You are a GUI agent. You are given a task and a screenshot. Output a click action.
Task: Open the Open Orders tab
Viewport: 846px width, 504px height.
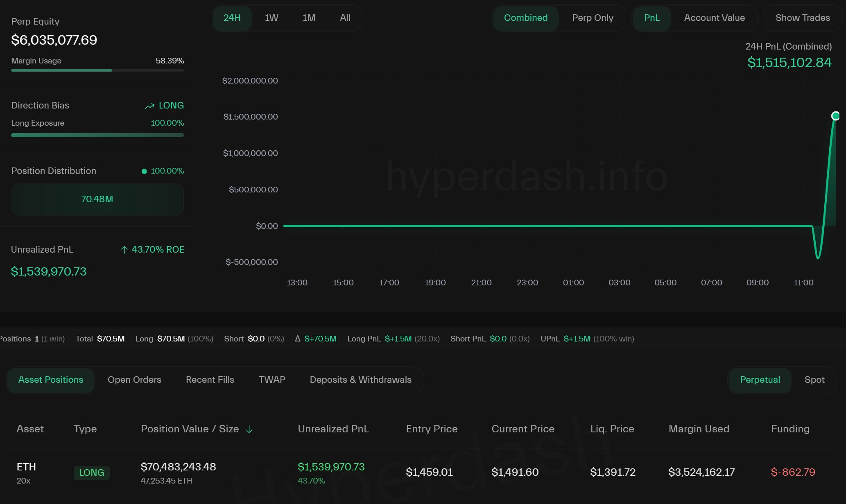[x=134, y=380]
